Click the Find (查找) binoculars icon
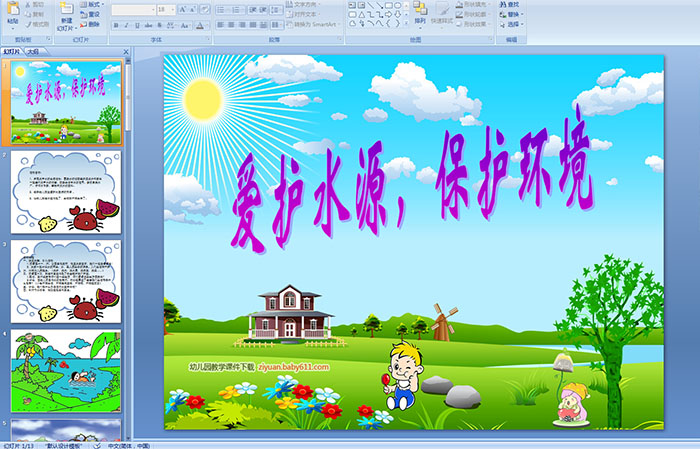The height and width of the screenshot is (449, 700). click(x=512, y=4)
